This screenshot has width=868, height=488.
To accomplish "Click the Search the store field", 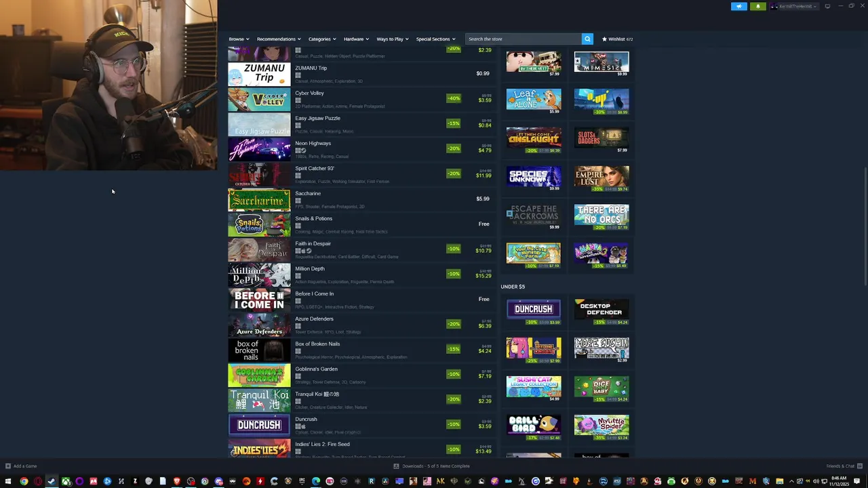I will click(x=523, y=39).
